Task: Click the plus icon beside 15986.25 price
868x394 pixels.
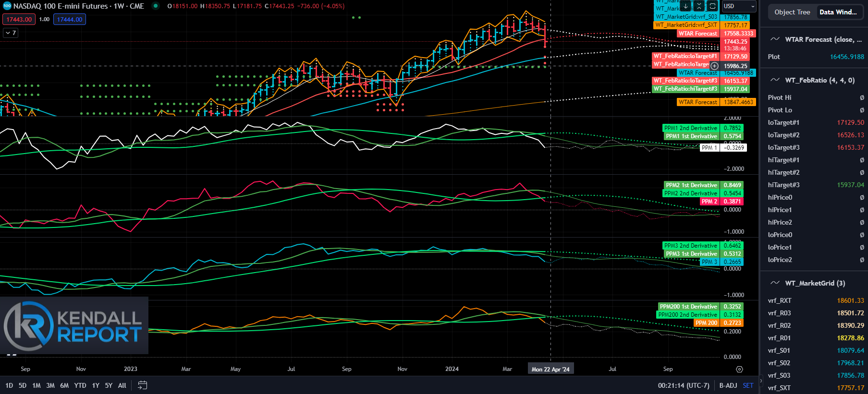Action: [x=714, y=66]
